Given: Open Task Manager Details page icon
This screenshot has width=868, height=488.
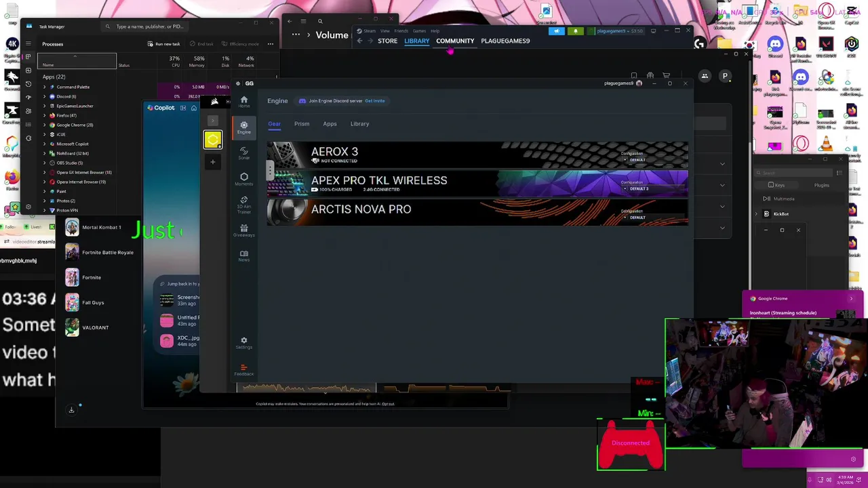Looking at the screenshot, I should [28, 125].
